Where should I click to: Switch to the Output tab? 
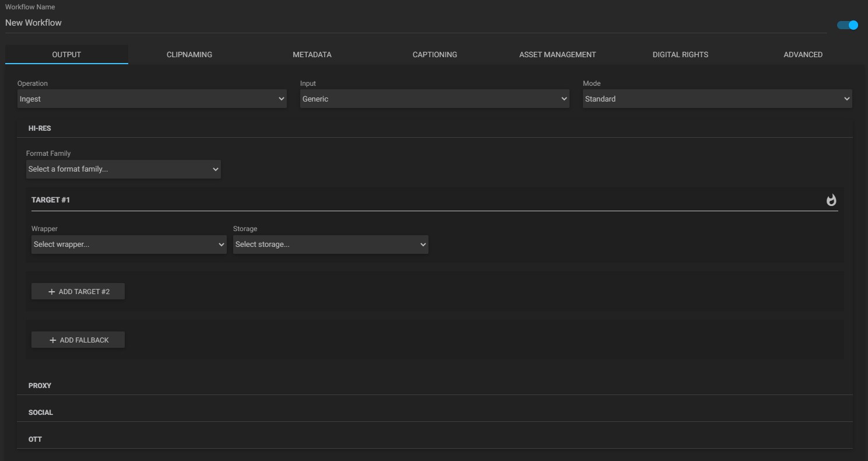[x=66, y=54]
